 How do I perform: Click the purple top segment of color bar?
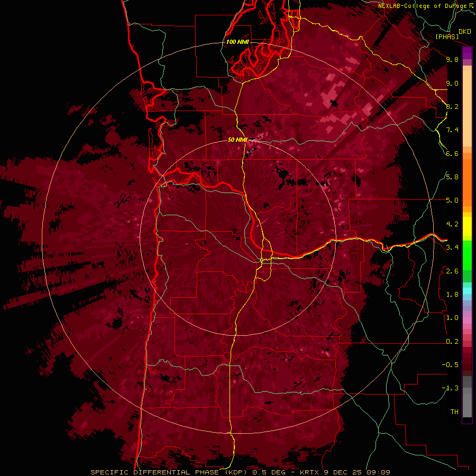[467, 53]
